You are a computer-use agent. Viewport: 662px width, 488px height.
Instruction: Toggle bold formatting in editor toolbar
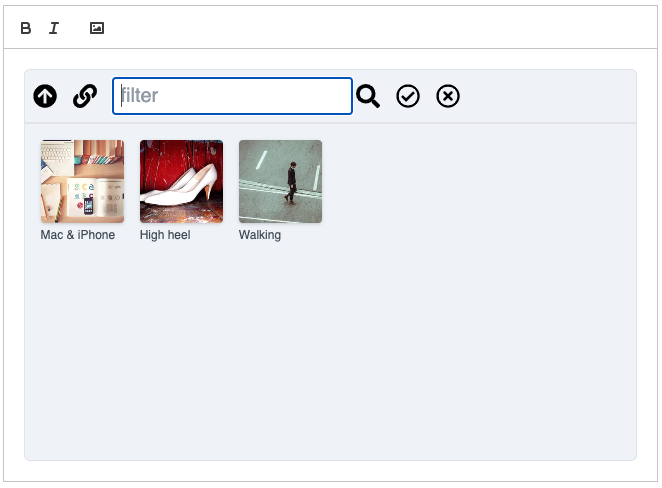(x=26, y=28)
